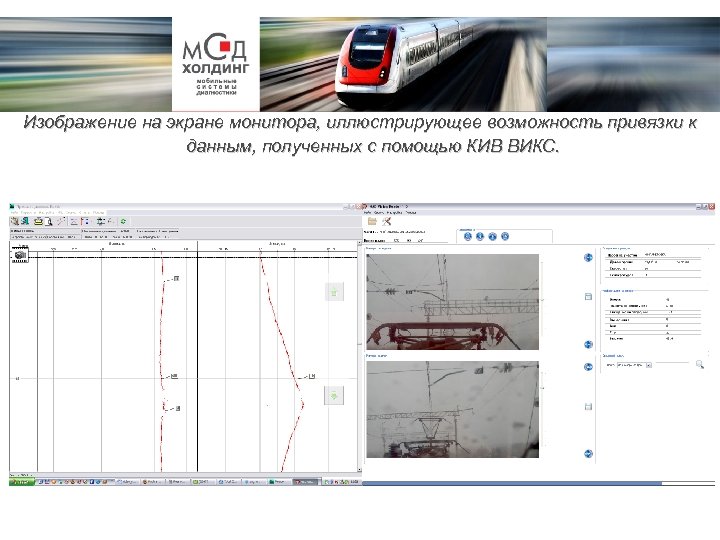Click the chart window vertical scrollbar
Screen dimensions: 720x540
(360, 356)
